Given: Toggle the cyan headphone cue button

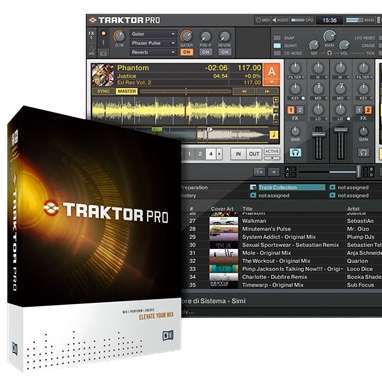Looking at the screenshot, I should pyautogui.click(x=295, y=153).
